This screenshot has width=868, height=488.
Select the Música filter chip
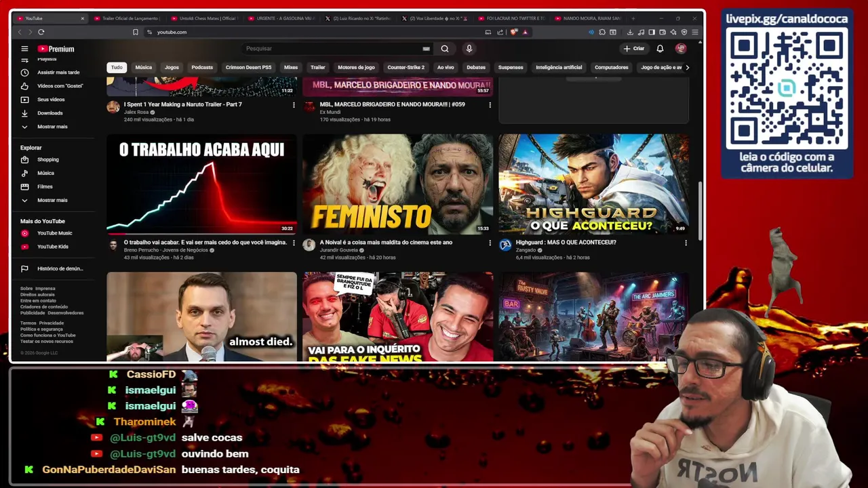coord(144,67)
